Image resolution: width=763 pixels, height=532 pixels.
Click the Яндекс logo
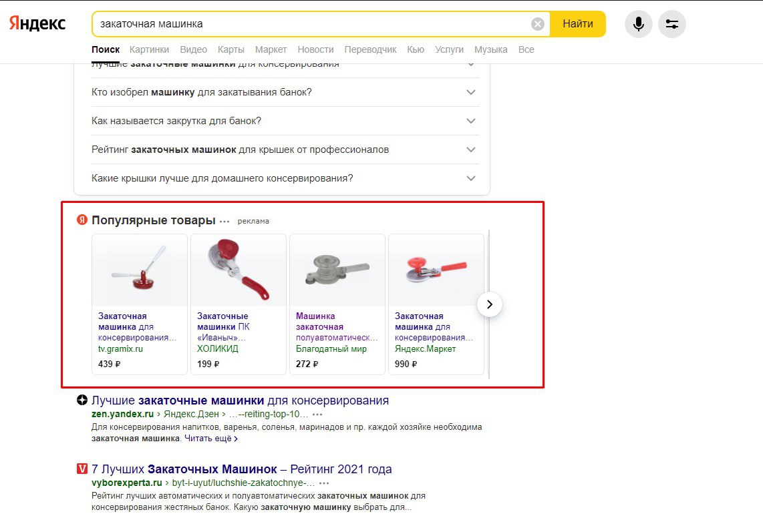coord(37,23)
